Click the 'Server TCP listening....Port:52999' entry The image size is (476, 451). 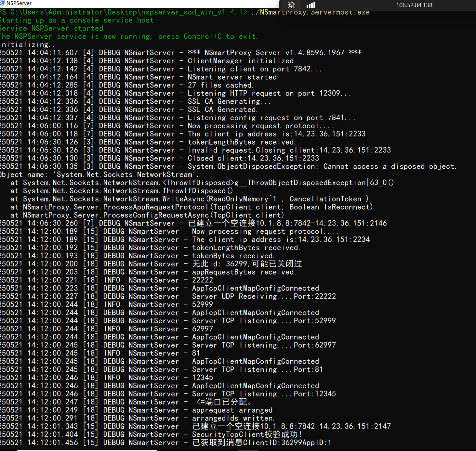point(168,321)
